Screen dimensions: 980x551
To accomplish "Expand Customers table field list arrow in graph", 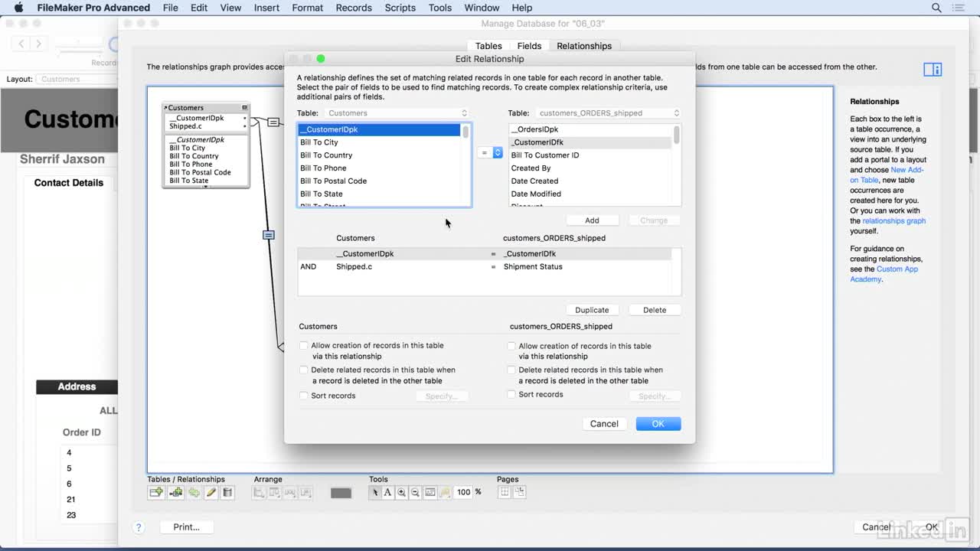I will (x=205, y=186).
